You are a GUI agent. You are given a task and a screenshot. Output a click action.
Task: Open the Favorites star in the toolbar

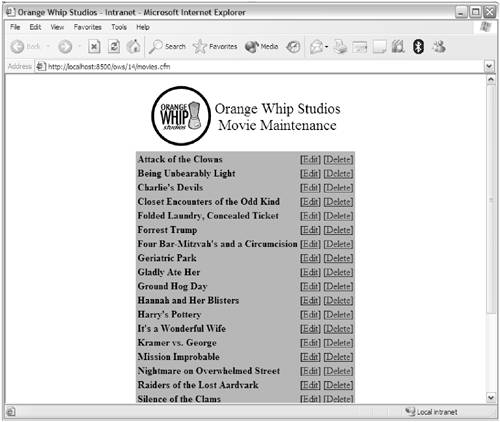pyautogui.click(x=215, y=47)
